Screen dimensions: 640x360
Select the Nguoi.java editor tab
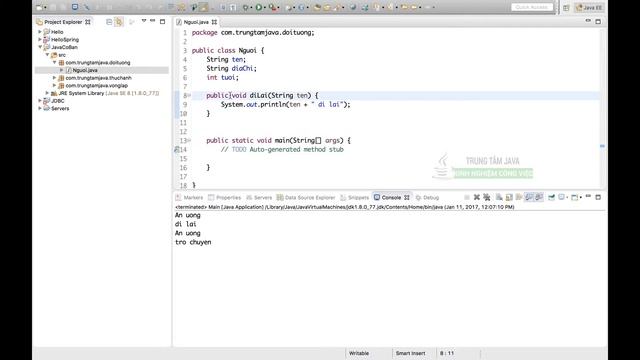(196, 22)
